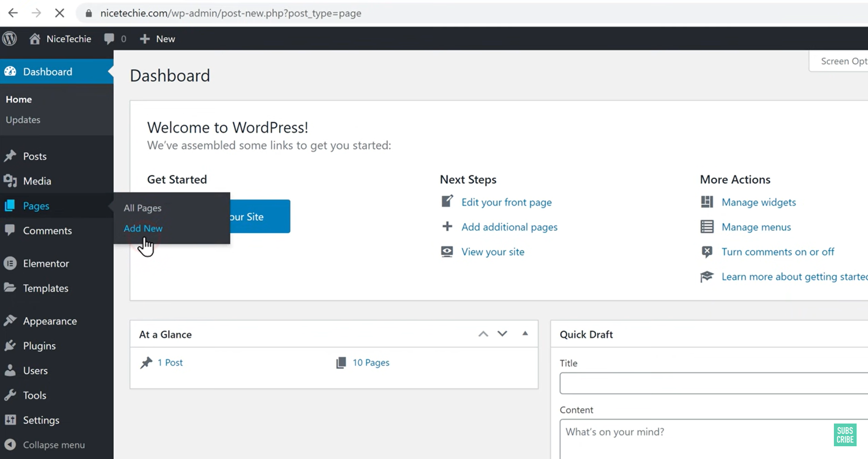Click the Media icon in sidebar
This screenshot has height=459, width=868.
point(10,181)
